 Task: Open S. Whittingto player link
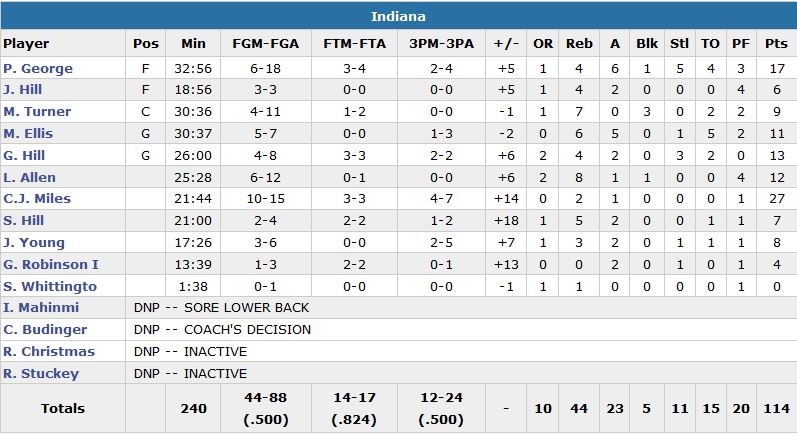[x=49, y=286]
